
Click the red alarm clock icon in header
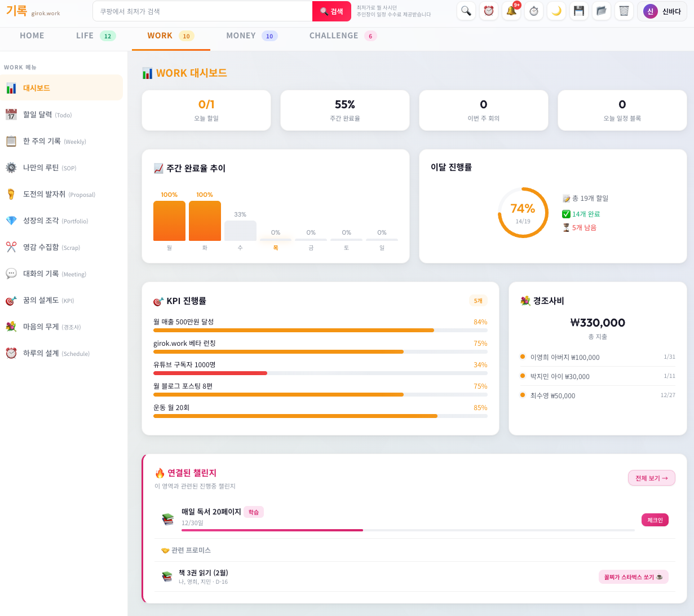488,11
